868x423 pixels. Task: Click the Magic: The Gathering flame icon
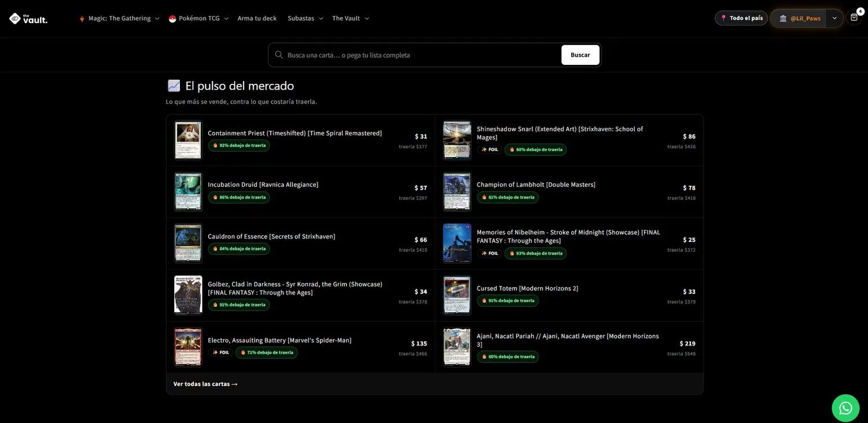(82, 19)
